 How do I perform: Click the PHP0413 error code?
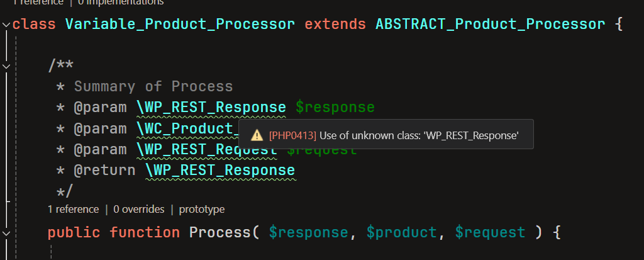click(292, 135)
